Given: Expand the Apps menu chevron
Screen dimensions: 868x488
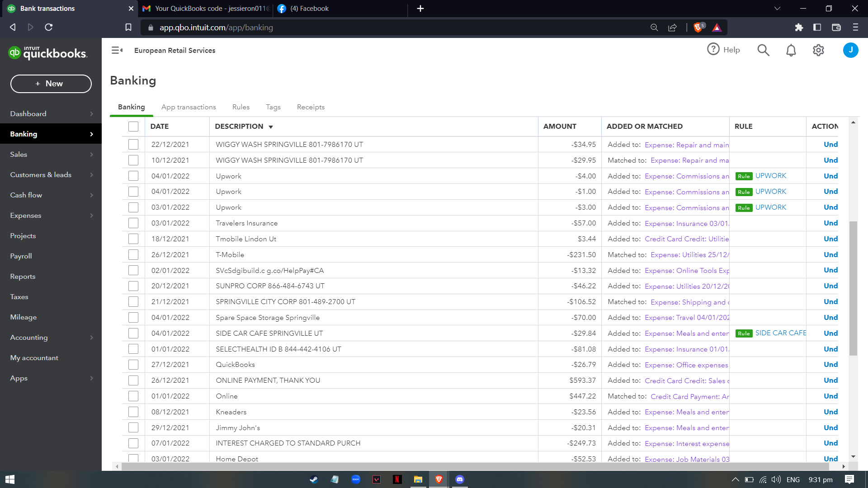Looking at the screenshot, I should [91, 378].
